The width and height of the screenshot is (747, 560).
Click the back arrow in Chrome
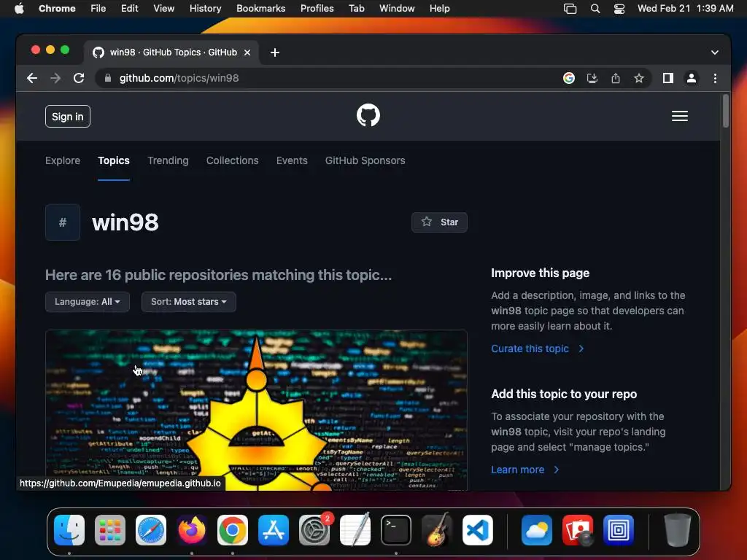(32, 78)
